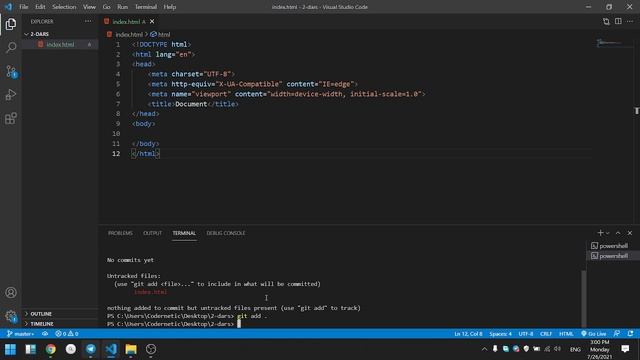This screenshot has width=640, height=360.
Task: Open editor More Actions ellipsis
Action: [630, 21]
